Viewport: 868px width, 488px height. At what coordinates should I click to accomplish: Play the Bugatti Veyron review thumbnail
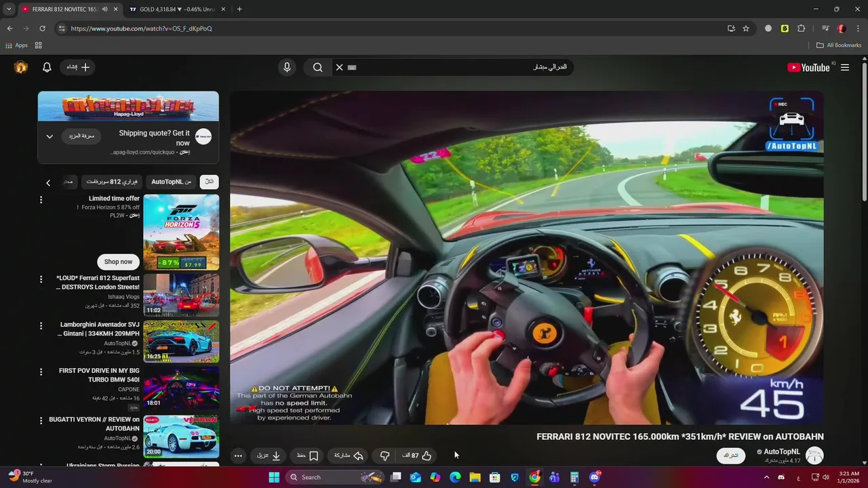[x=181, y=437]
